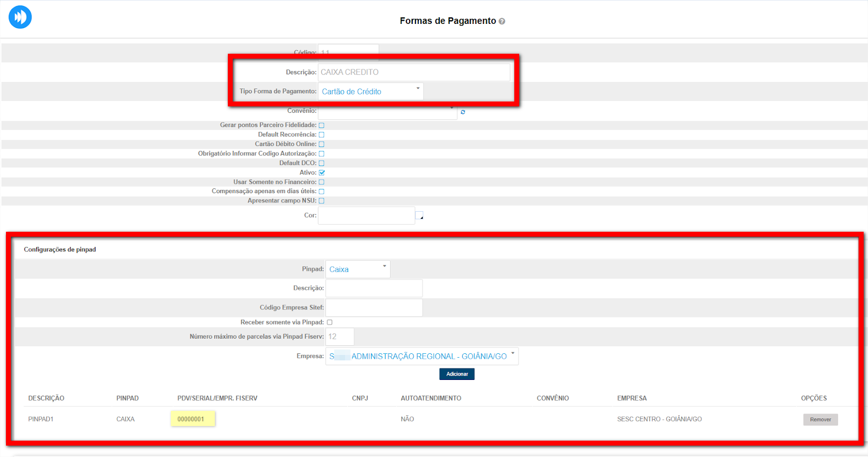Toggle the Default Recorrência checkbox
Viewport: 868px width, 457px height.
(322, 135)
